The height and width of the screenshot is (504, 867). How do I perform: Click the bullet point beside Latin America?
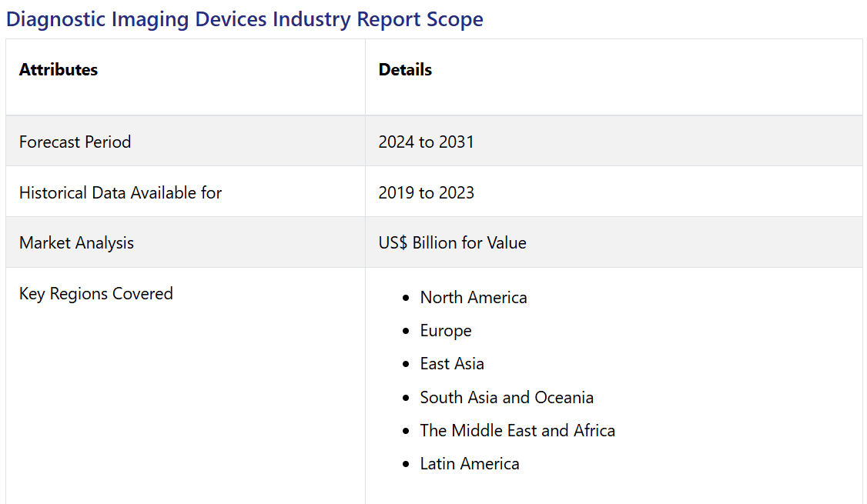[406, 465]
